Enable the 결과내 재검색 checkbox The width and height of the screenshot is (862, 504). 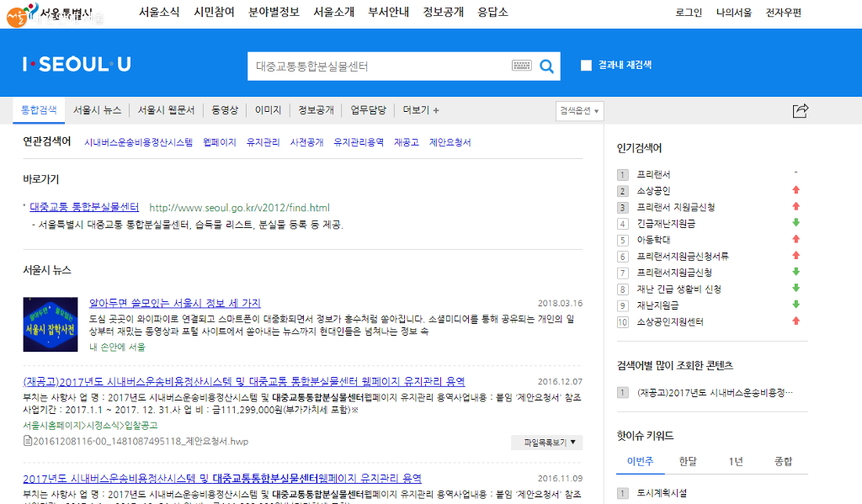click(587, 65)
